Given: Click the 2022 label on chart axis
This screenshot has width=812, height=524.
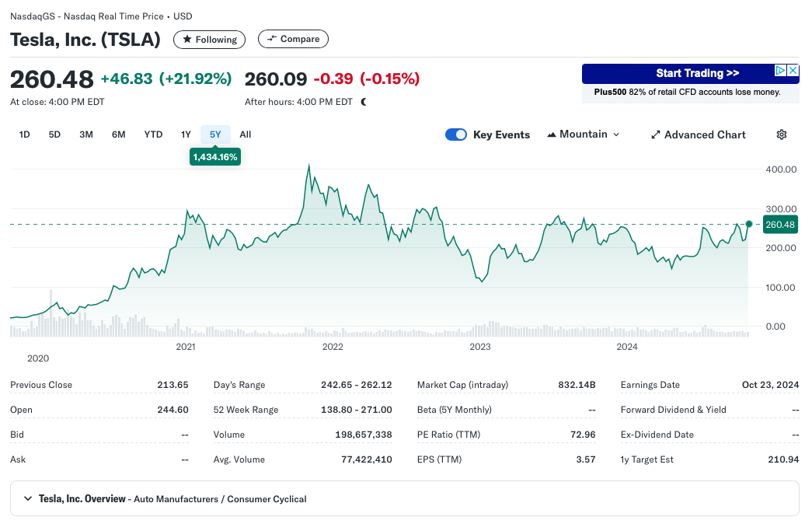Looking at the screenshot, I should click(x=333, y=346).
